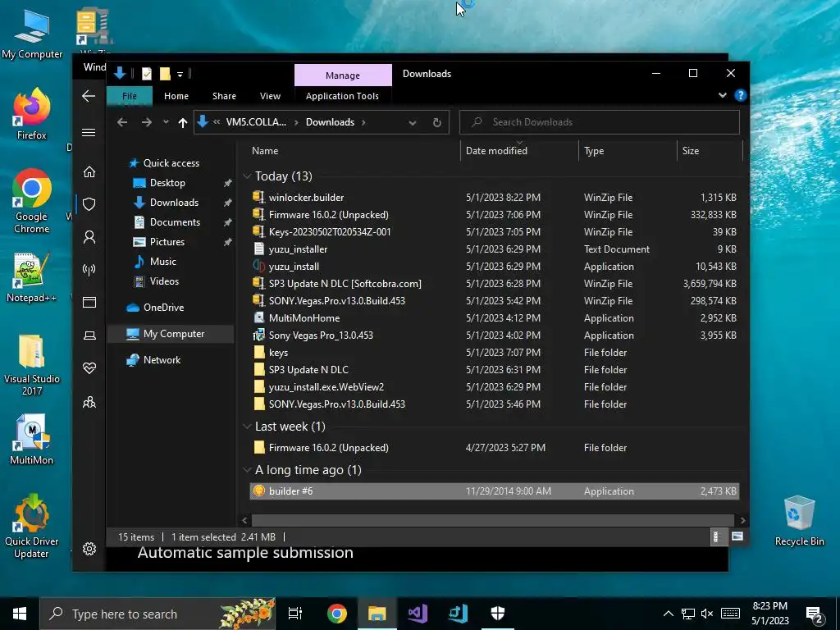Sort by Name column header
The width and height of the screenshot is (840, 630).
(x=354, y=151)
